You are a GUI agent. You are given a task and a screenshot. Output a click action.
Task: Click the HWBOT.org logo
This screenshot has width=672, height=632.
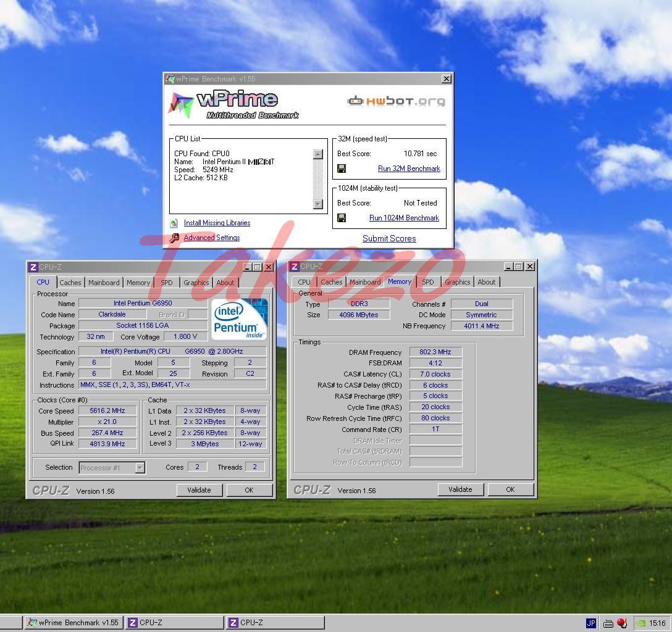(x=396, y=101)
